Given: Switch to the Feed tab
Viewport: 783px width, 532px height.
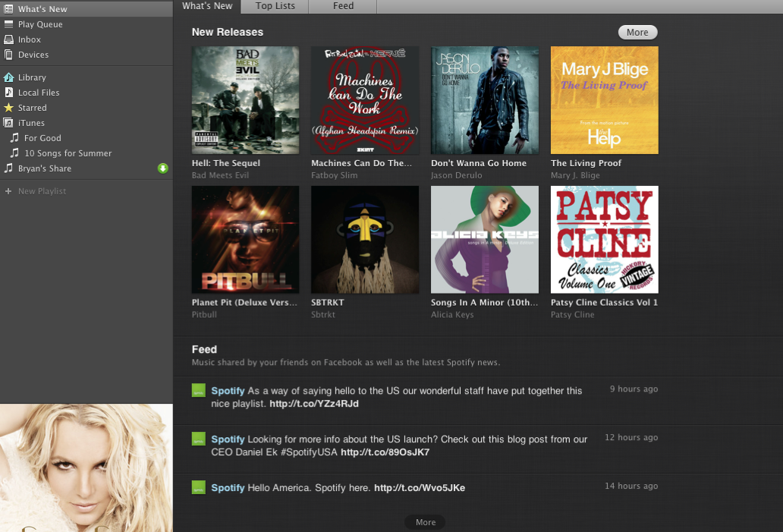Looking at the screenshot, I should 343,6.
